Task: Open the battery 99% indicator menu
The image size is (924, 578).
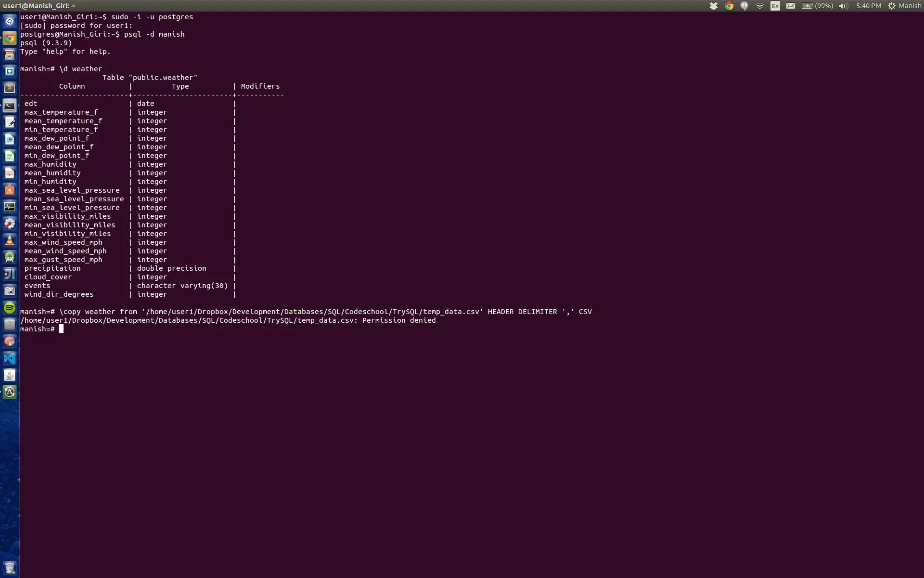Action: [817, 6]
